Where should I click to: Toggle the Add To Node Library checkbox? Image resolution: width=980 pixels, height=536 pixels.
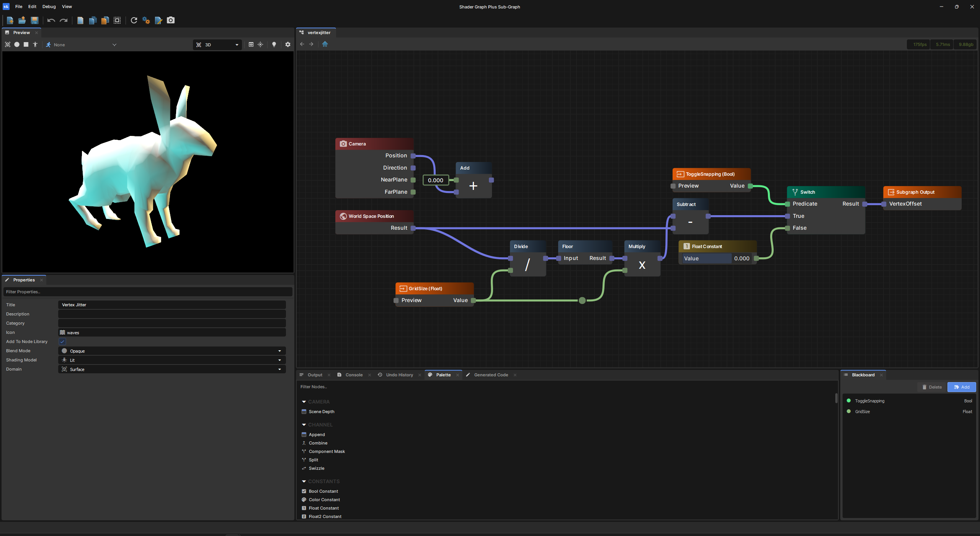(x=62, y=342)
